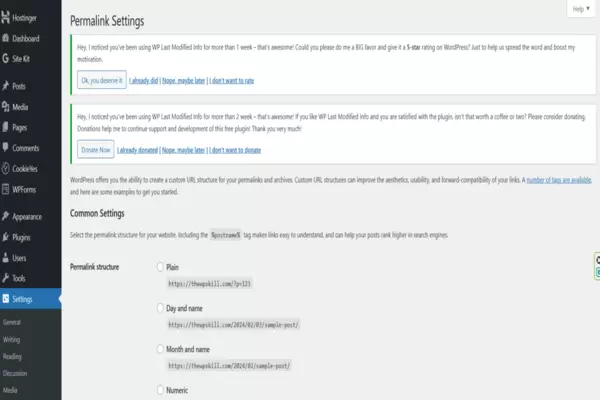
Task: Open the CookieYes menu
Action: (25, 168)
